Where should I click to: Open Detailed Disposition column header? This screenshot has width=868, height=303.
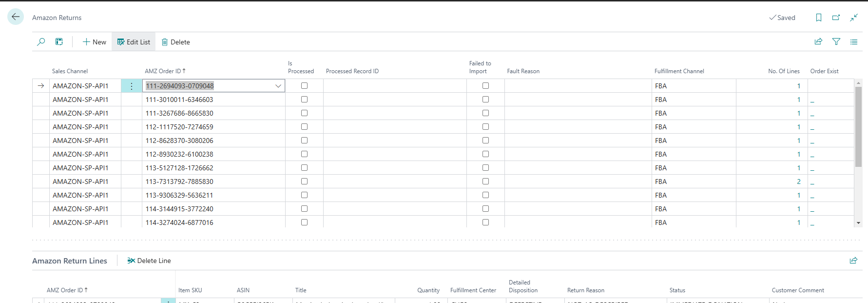523,286
